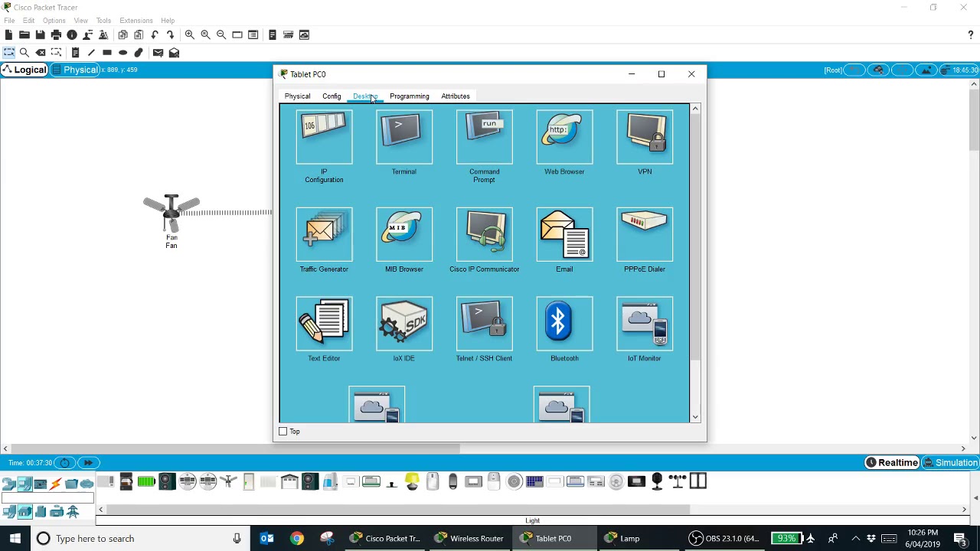This screenshot has height=551, width=980.
Task: Open the Options menu
Action: (54, 21)
